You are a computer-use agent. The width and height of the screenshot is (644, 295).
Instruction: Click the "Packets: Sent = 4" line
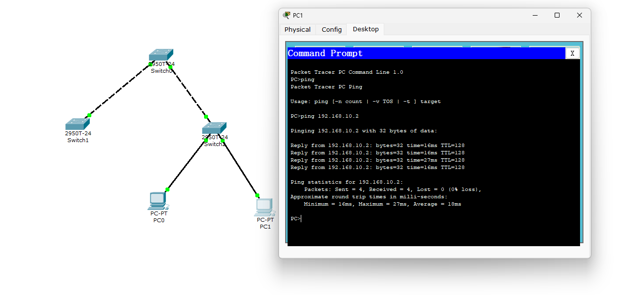[393, 190]
